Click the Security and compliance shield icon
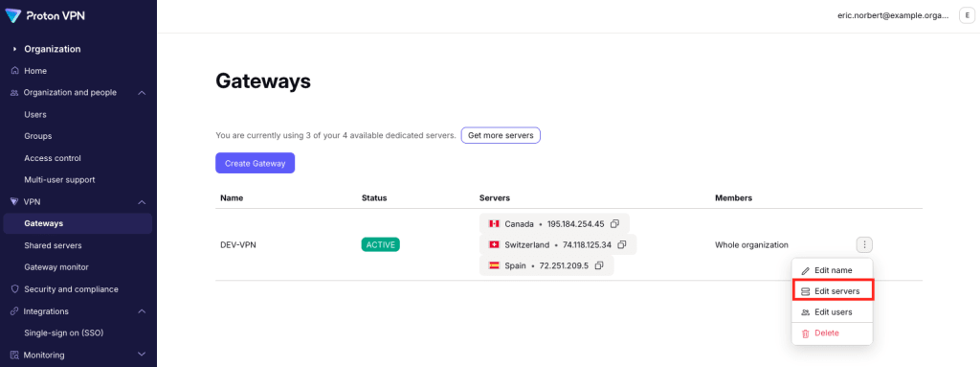 tap(15, 289)
